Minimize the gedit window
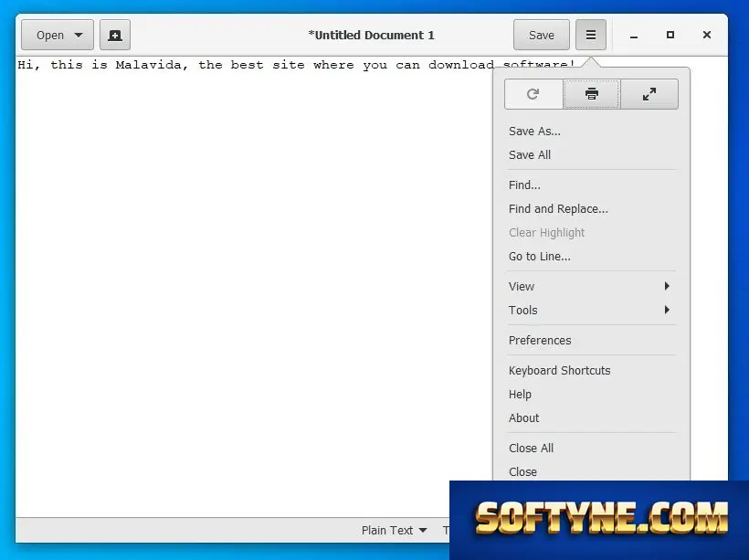 634,36
